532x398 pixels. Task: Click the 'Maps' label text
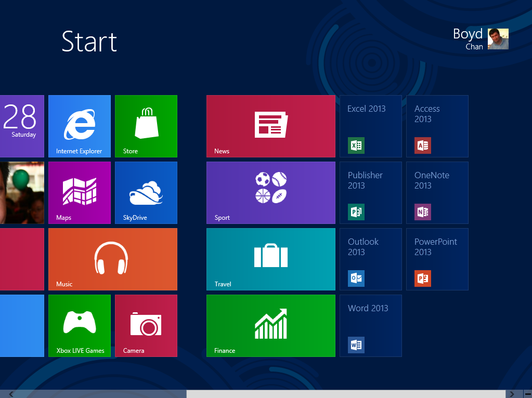pos(64,218)
